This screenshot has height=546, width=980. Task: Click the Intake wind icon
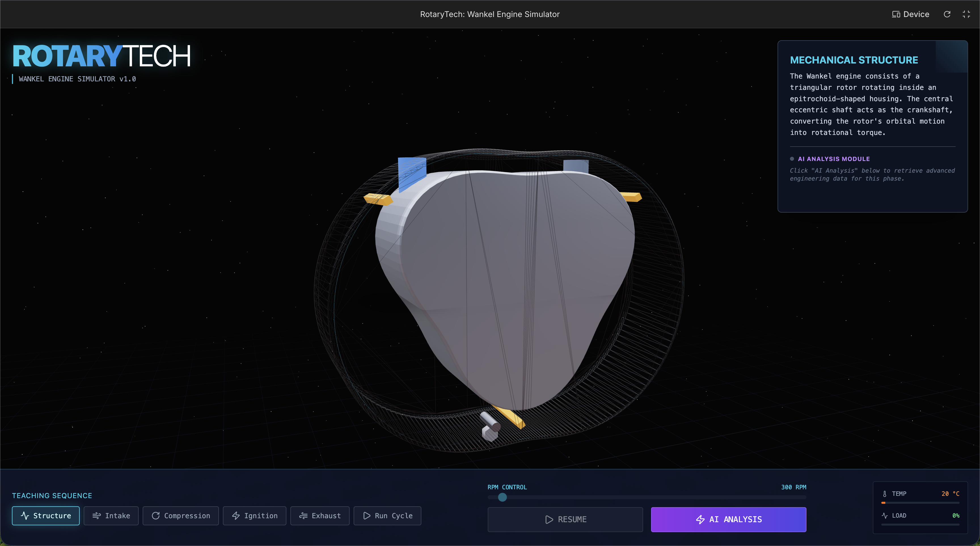click(x=97, y=516)
